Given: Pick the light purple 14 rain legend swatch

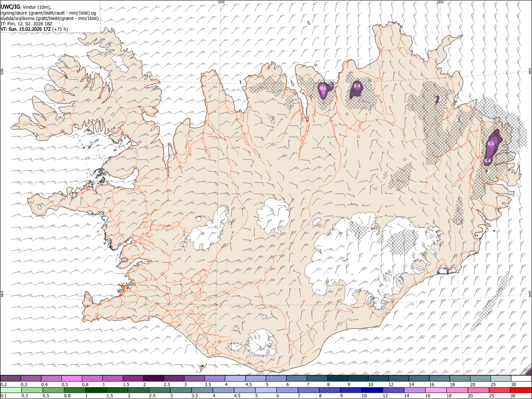Looking at the screenshot, I should pyautogui.click(x=414, y=390).
